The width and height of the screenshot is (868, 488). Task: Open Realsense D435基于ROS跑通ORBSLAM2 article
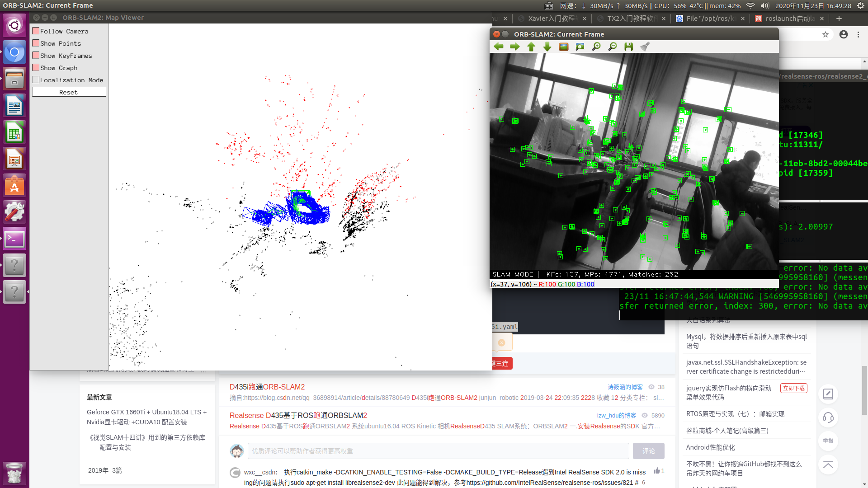tap(298, 416)
